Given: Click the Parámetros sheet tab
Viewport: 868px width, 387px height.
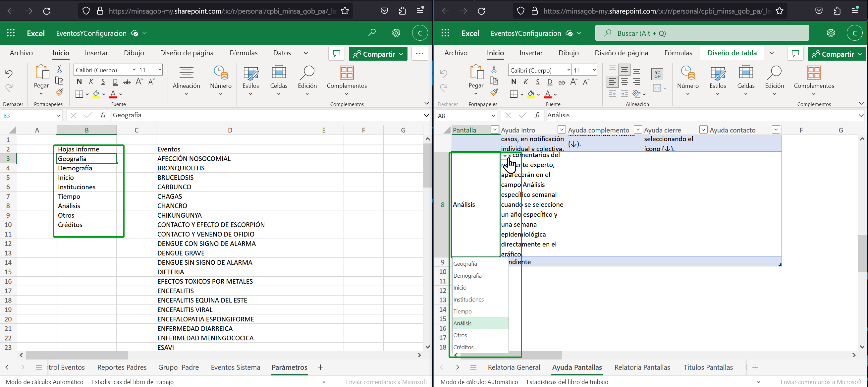Looking at the screenshot, I should (x=289, y=367).
